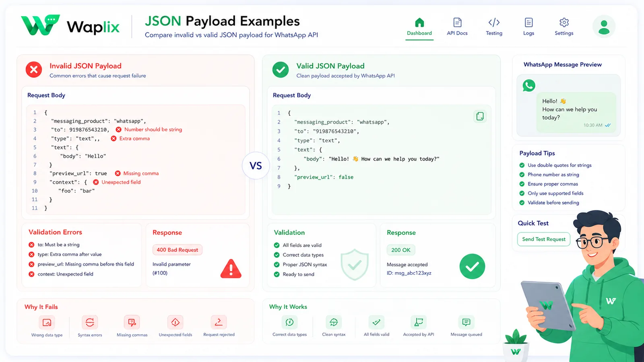Click the Wrong data type icon
644x362 pixels.
[47, 323]
